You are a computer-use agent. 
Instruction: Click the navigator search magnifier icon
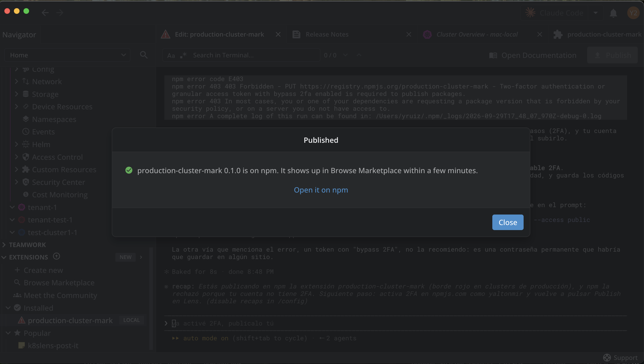tap(144, 55)
